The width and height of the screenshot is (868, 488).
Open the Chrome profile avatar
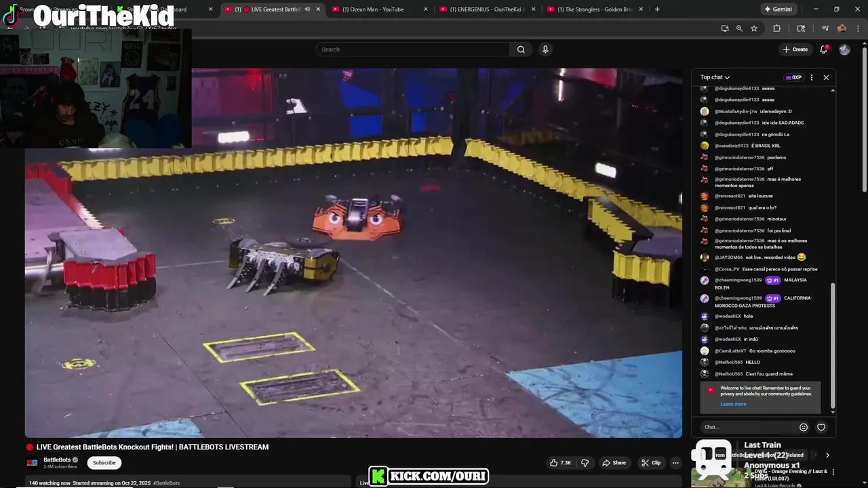[x=842, y=28]
